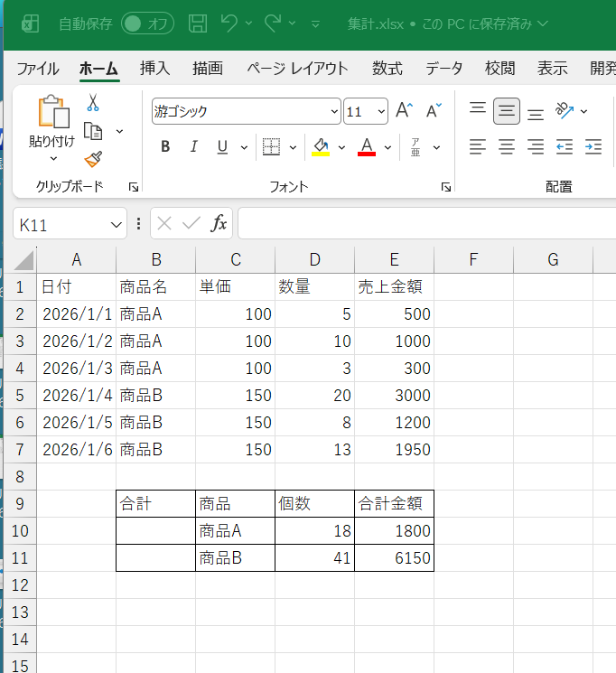
Task: Toggle the AutoSave switch
Action: 147,23
